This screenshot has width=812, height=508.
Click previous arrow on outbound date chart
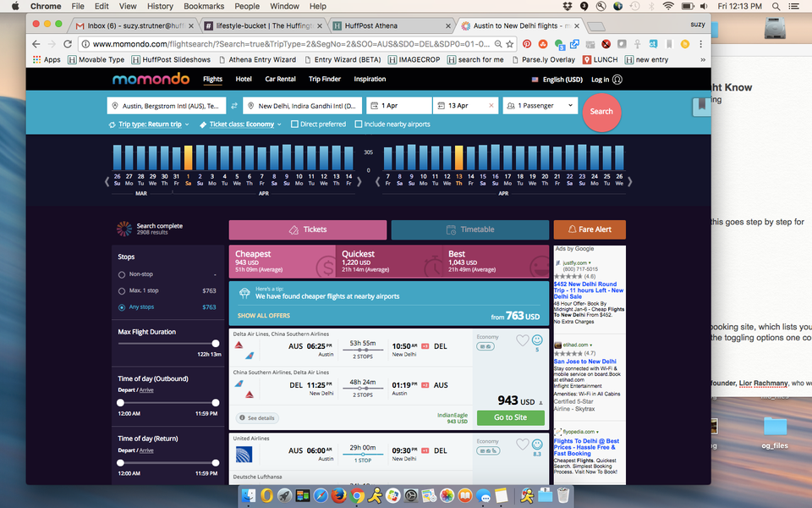coord(107,181)
